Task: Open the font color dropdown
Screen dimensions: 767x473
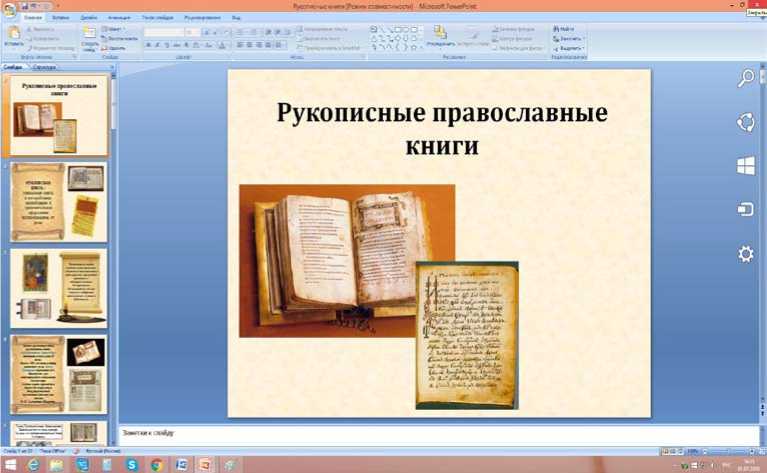Action: pos(223,45)
